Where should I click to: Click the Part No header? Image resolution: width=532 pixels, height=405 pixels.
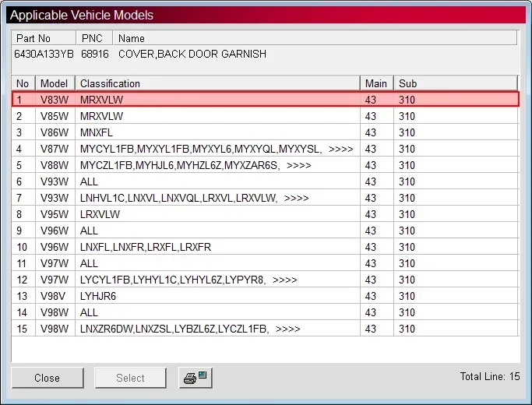(44, 38)
